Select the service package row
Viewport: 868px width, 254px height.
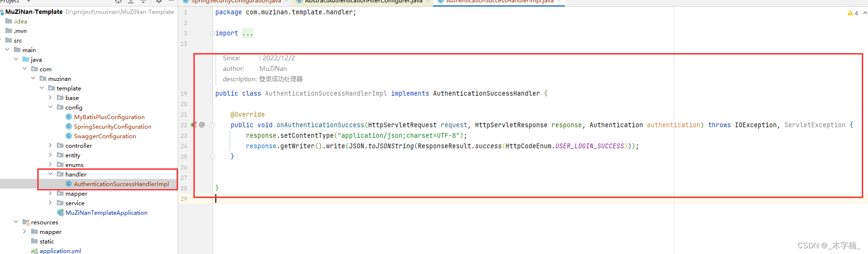click(89, 203)
